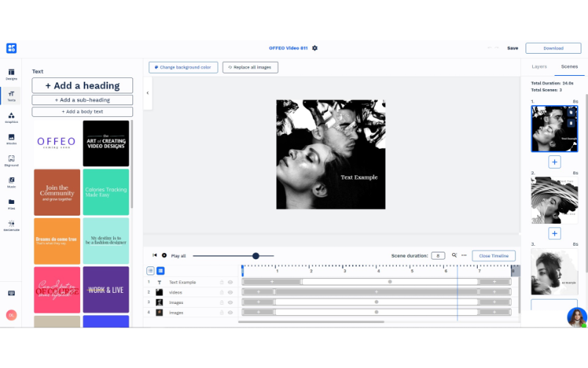Open the Designs panel in sidebar

[11, 74]
